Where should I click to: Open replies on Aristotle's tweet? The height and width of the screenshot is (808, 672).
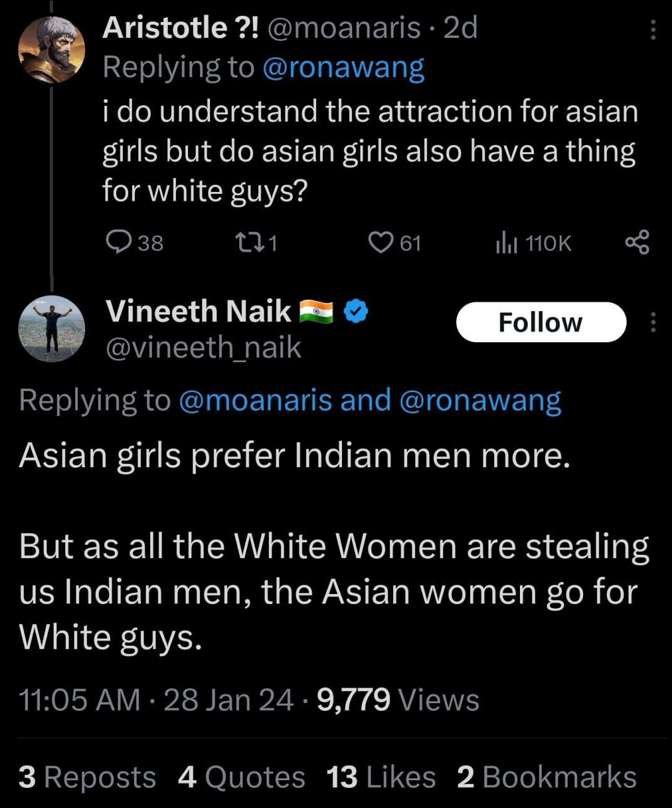[x=134, y=243]
